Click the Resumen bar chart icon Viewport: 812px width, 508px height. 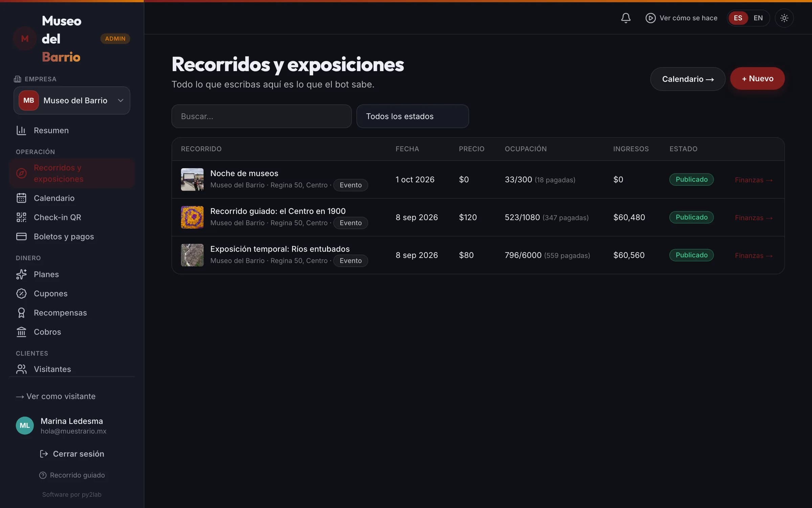pyautogui.click(x=21, y=130)
